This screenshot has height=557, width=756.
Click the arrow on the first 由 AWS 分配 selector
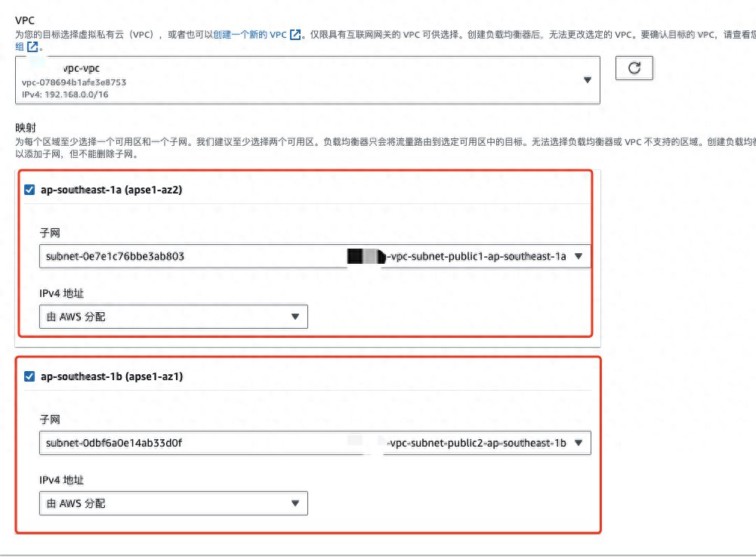pyautogui.click(x=295, y=316)
